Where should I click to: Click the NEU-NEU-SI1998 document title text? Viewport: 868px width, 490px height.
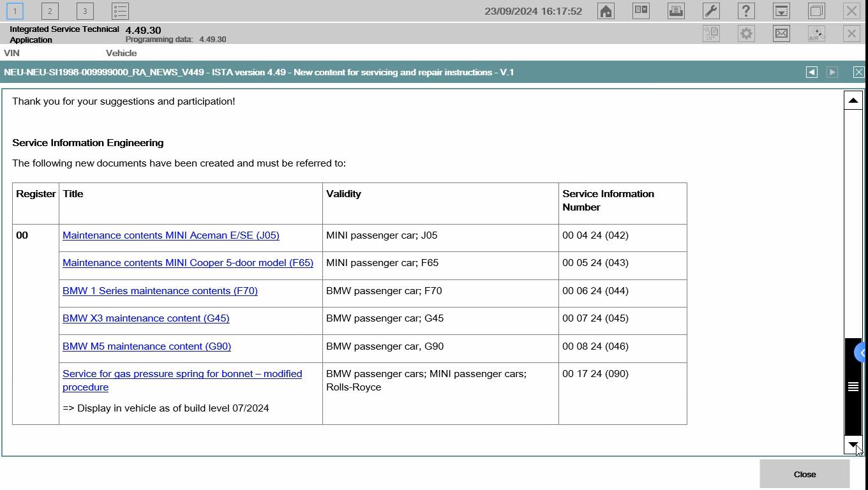click(259, 72)
